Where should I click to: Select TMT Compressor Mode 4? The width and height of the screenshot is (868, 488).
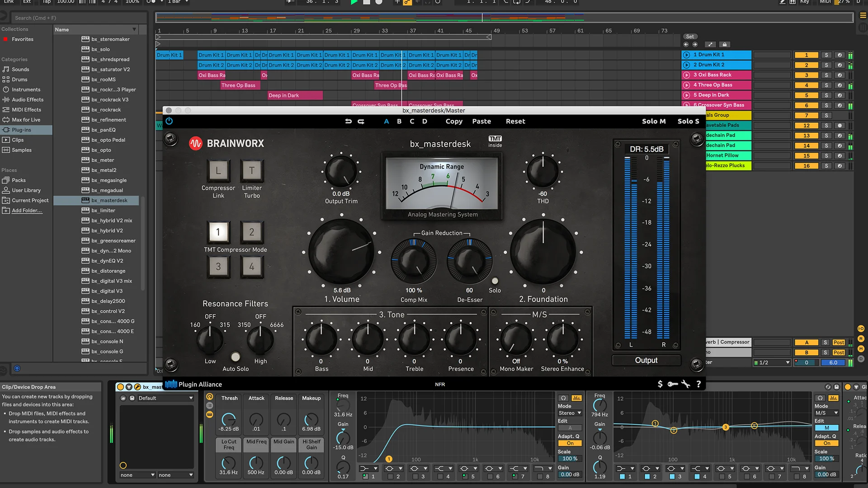tap(252, 267)
